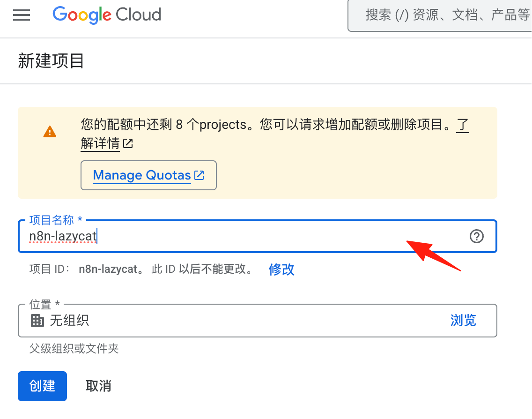
Task: Click 修改 to edit the project ID
Action: coord(281,269)
